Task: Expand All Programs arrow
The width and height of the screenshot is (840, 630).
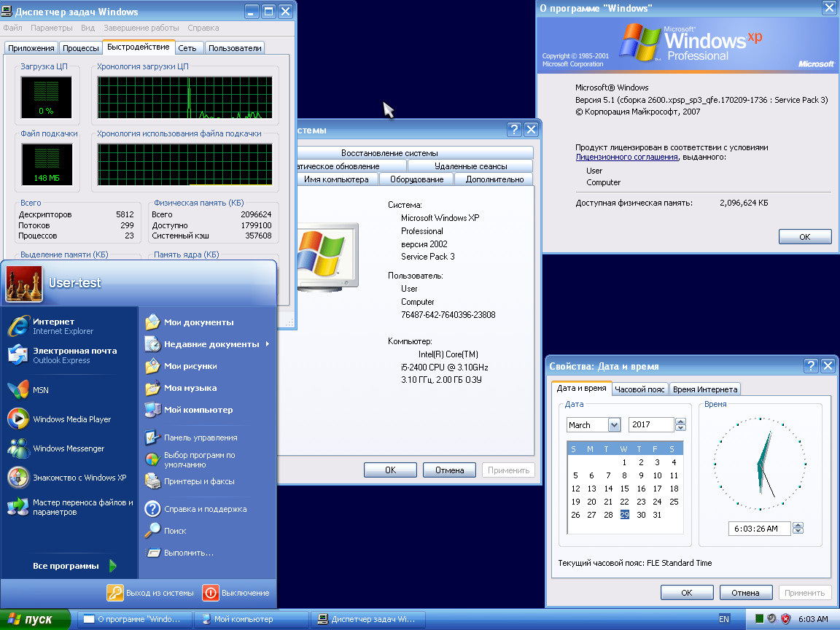Action: pos(113,566)
